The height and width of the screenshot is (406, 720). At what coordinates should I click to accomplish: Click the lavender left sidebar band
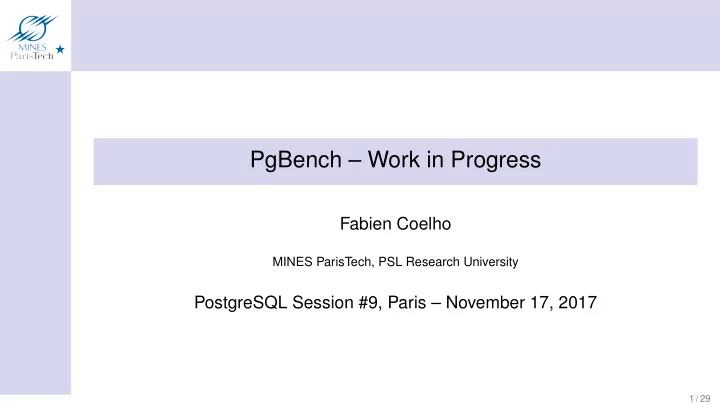click(x=35, y=232)
